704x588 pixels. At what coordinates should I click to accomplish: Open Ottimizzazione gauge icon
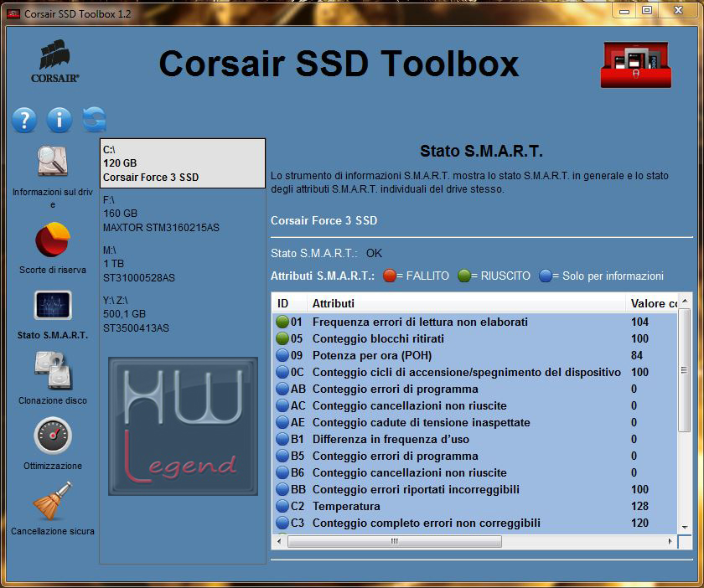click(53, 436)
